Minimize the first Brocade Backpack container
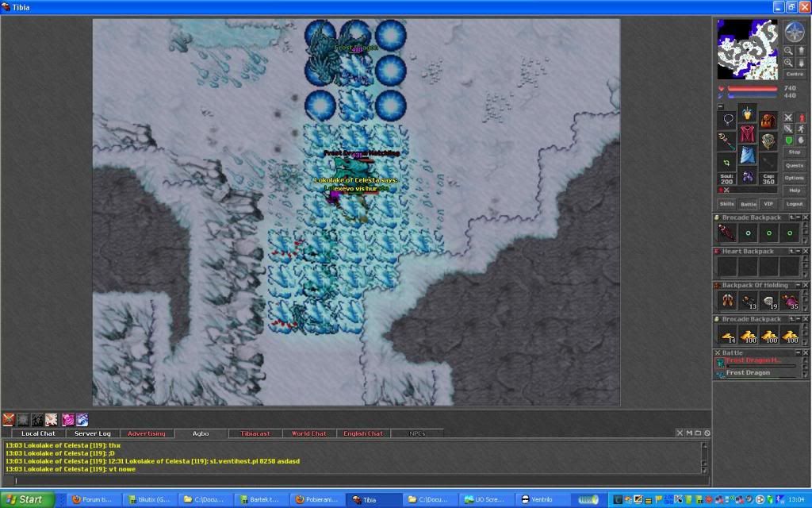The width and height of the screenshot is (812, 508). 798,217
